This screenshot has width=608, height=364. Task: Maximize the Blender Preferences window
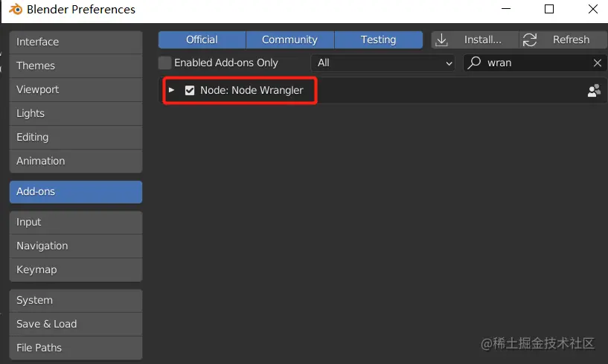pyautogui.click(x=549, y=9)
